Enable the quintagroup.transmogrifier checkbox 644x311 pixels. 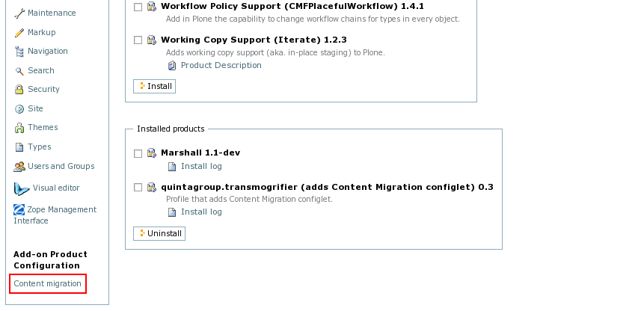138,188
